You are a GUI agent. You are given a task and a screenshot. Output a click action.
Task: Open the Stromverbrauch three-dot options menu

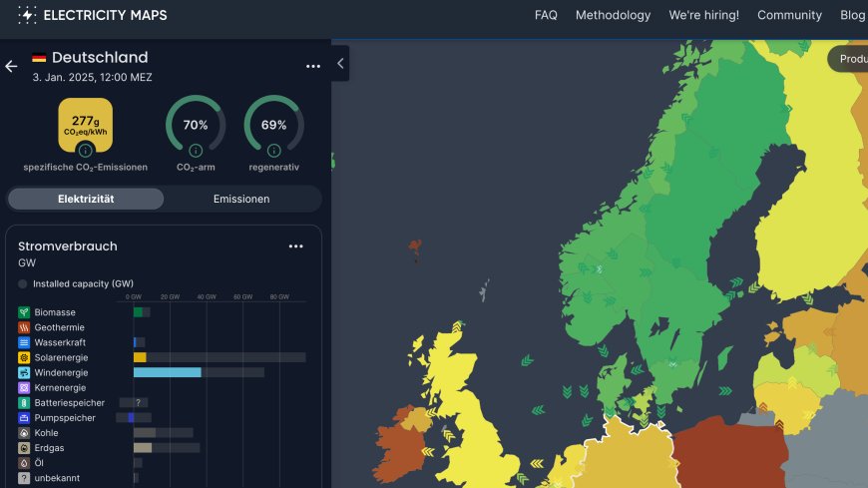pos(296,246)
